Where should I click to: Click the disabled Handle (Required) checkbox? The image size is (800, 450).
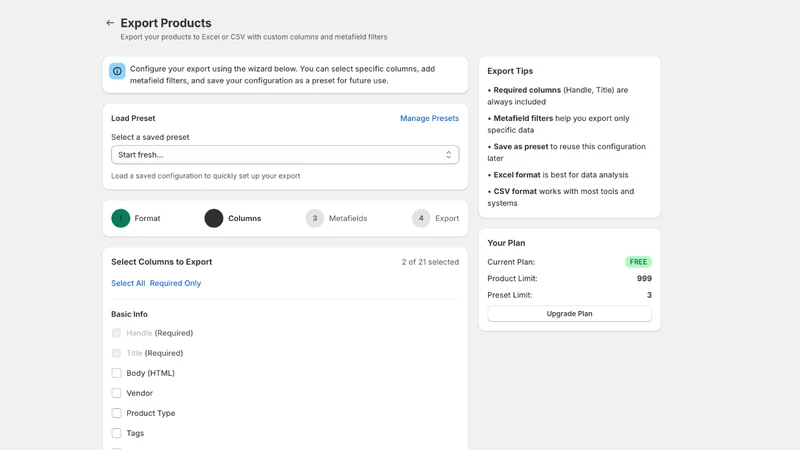pyautogui.click(x=116, y=333)
